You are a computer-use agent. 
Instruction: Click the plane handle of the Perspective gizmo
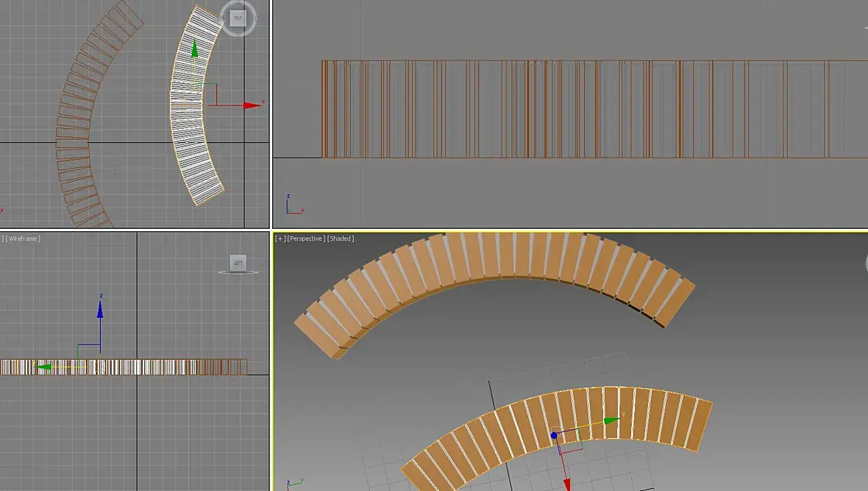point(569,440)
